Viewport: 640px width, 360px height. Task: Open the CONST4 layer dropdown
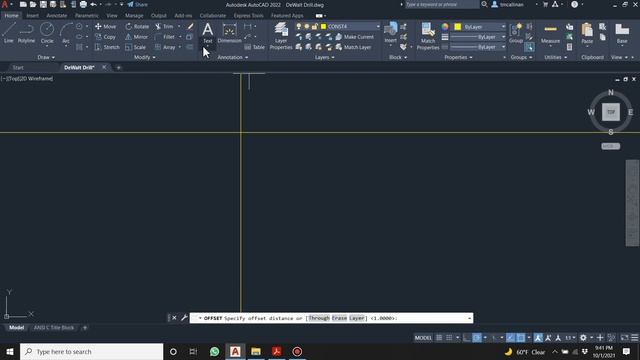[378, 27]
